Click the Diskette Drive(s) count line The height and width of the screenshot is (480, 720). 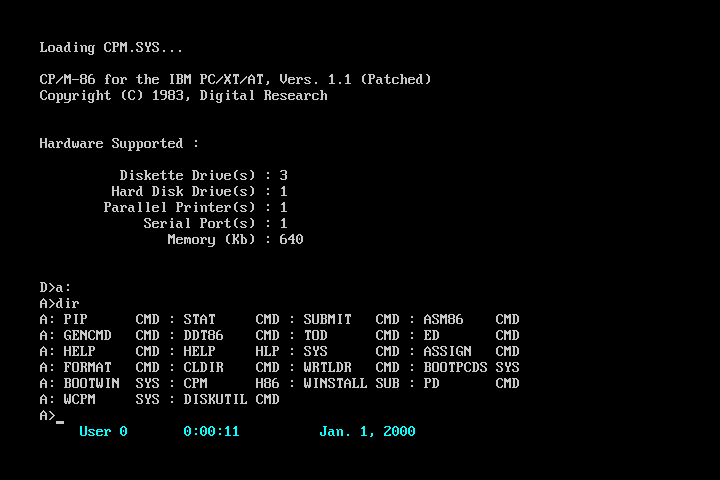click(203, 175)
